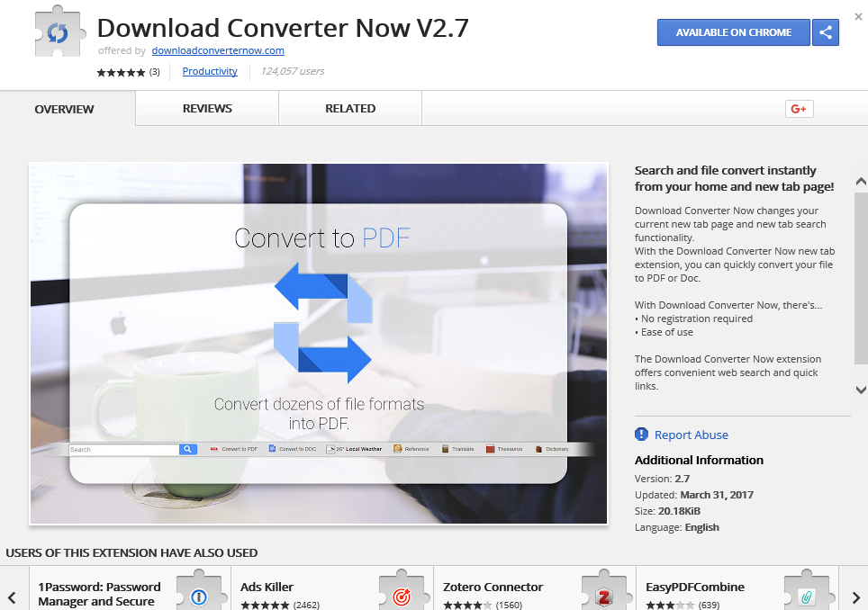This screenshot has width=868, height=610.
Task: Click the Ads Killer target icon
Action: pyautogui.click(x=402, y=595)
